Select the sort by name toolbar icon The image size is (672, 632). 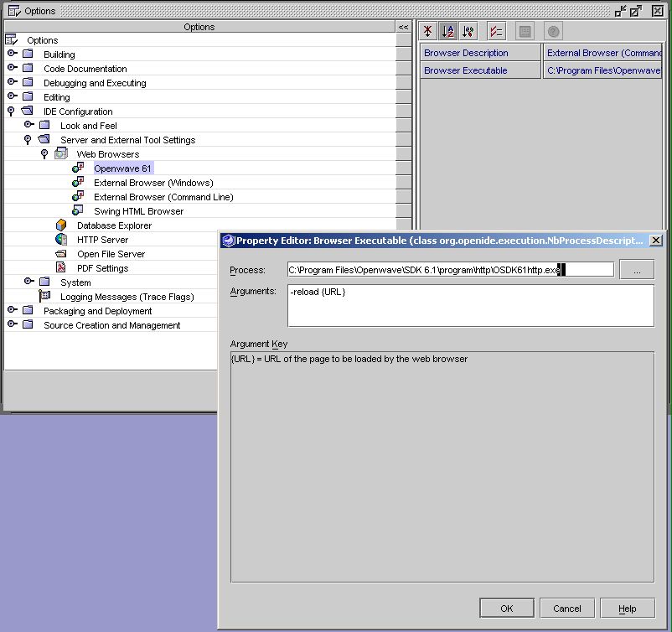tap(447, 31)
